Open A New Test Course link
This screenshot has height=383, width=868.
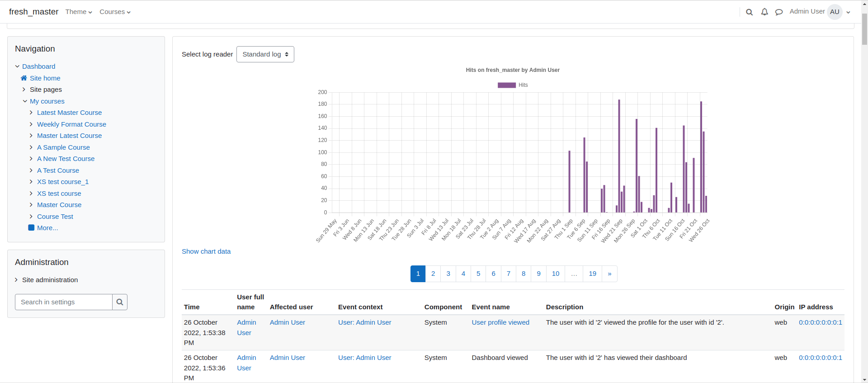point(66,159)
